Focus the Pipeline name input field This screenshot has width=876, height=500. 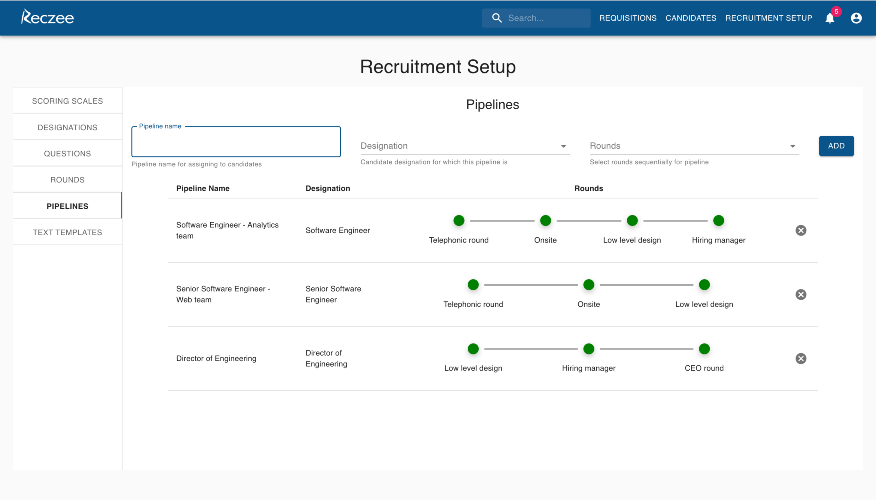point(236,142)
